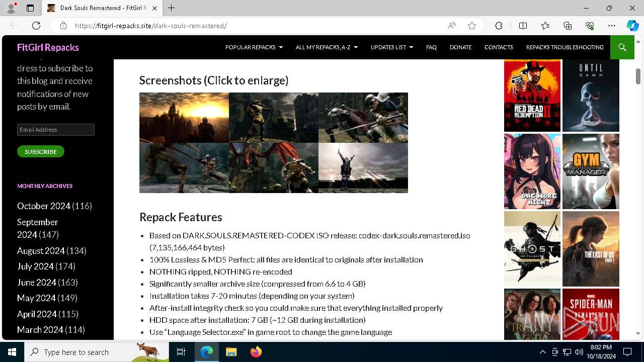Image resolution: width=644 pixels, height=362 pixels.
Task: Enlarge the red dragon screenshot
Action: click(274, 168)
